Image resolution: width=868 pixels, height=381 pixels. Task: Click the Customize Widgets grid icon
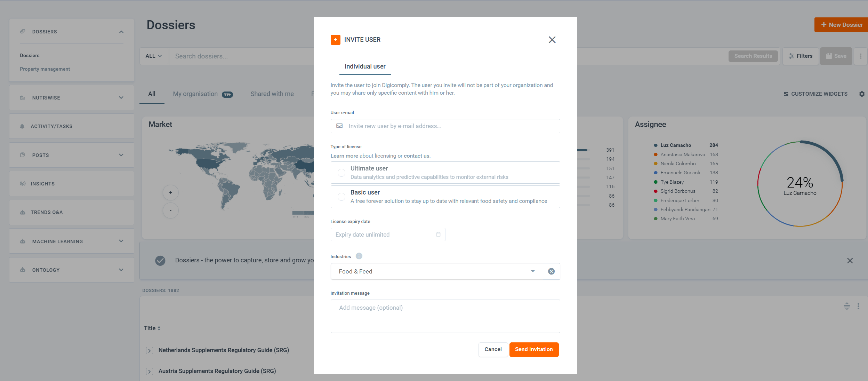click(786, 94)
